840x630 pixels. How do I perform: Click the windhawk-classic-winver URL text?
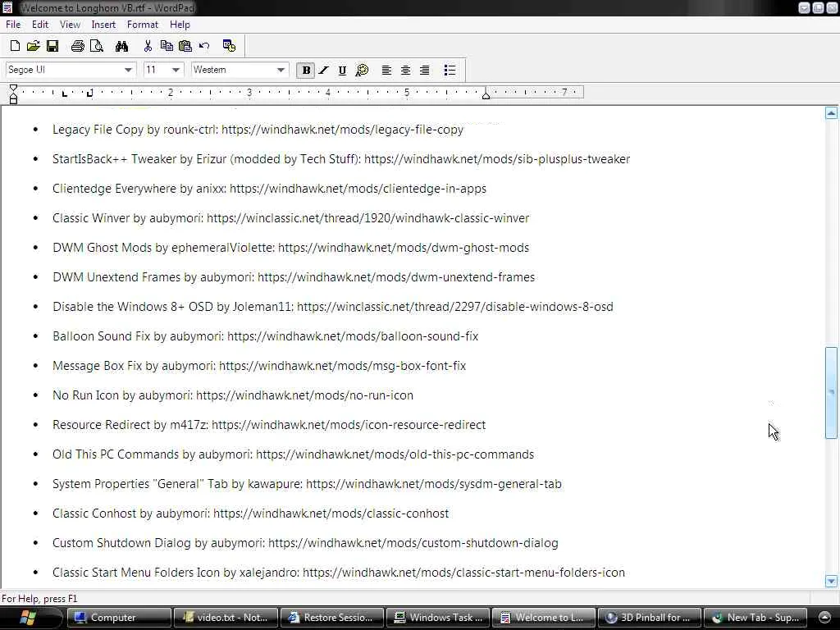pyautogui.click(x=368, y=218)
